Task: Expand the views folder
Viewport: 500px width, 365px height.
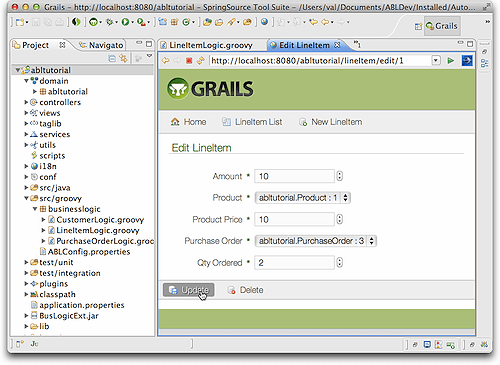Action: [x=26, y=113]
